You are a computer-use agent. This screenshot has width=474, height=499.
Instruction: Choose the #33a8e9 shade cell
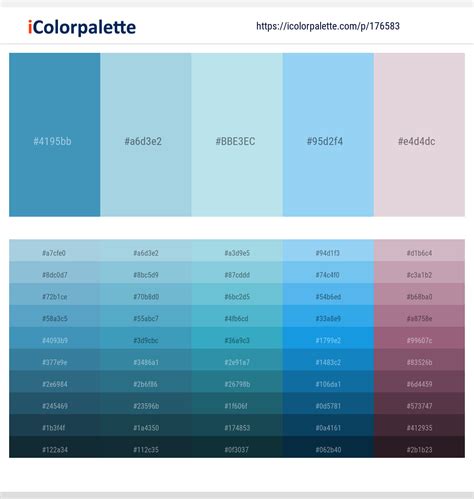(328, 316)
